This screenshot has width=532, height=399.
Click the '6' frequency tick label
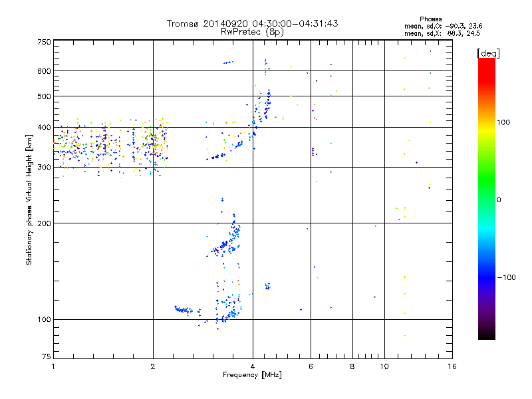[x=311, y=366]
